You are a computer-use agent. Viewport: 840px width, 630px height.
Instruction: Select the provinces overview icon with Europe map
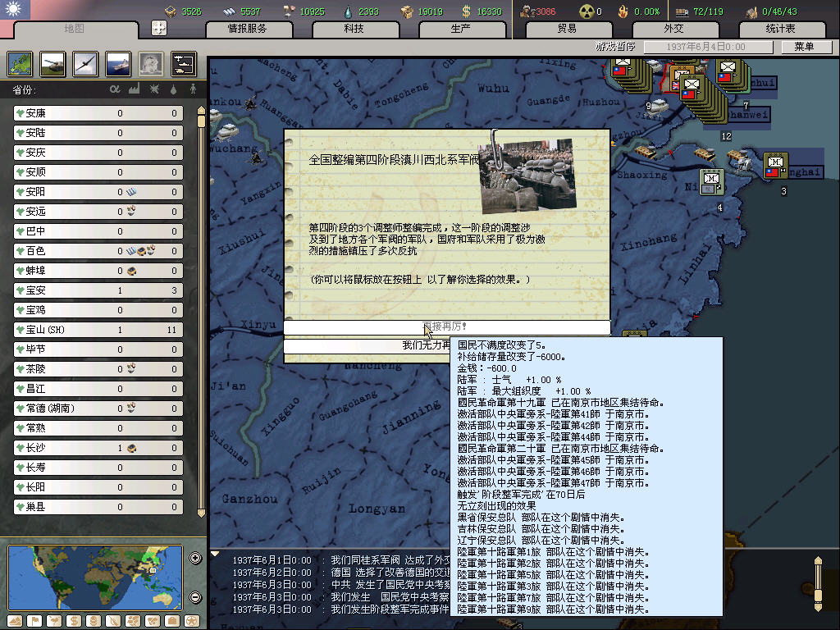tap(20, 64)
